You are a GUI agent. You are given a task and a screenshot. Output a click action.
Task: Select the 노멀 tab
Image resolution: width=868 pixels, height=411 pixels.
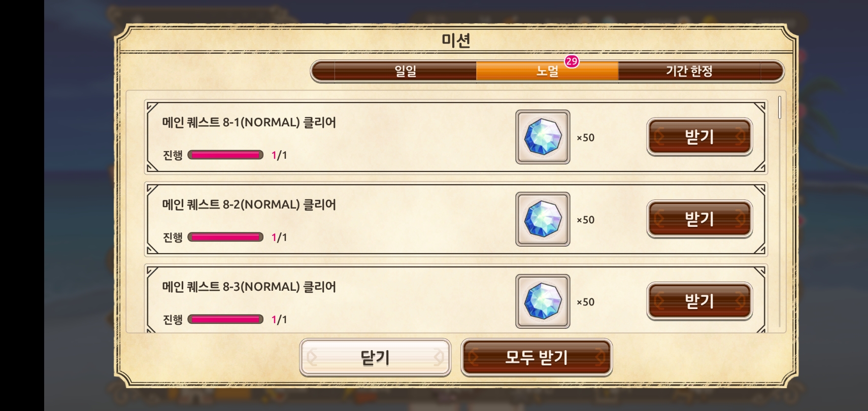pyautogui.click(x=547, y=71)
